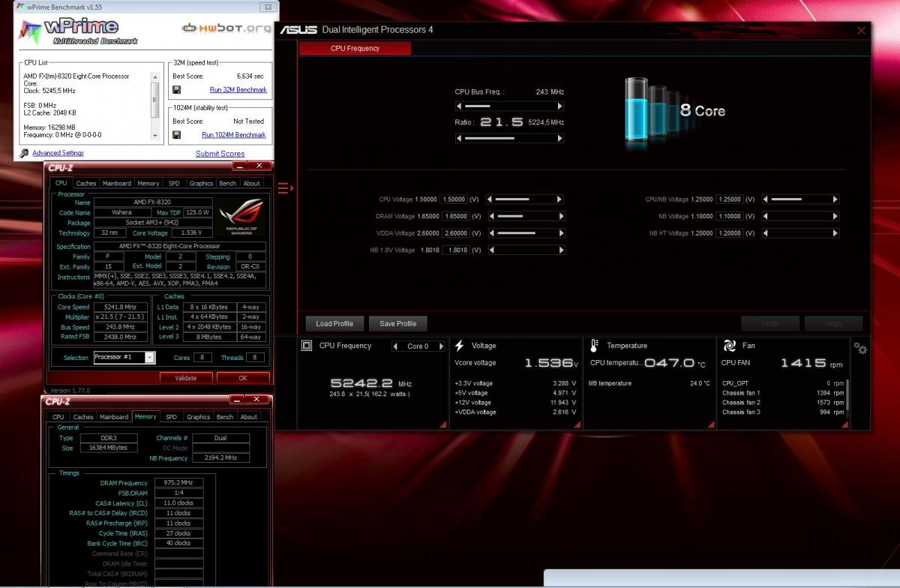Image resolution: width=900 pixels, height=588 pixels.
Task: Click the floppy icon beside Run 1024M Benchmark
Action: pos(176,135)
